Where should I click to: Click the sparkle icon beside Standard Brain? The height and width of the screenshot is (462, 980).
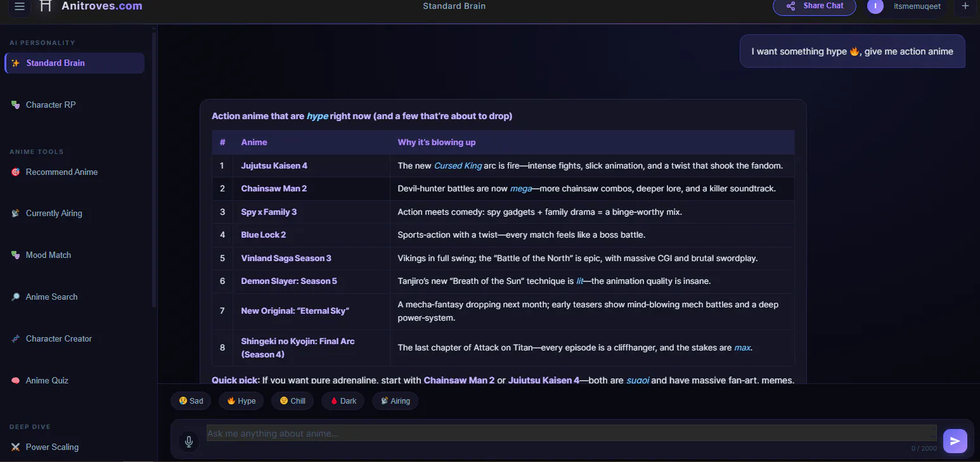coord(16,63)
